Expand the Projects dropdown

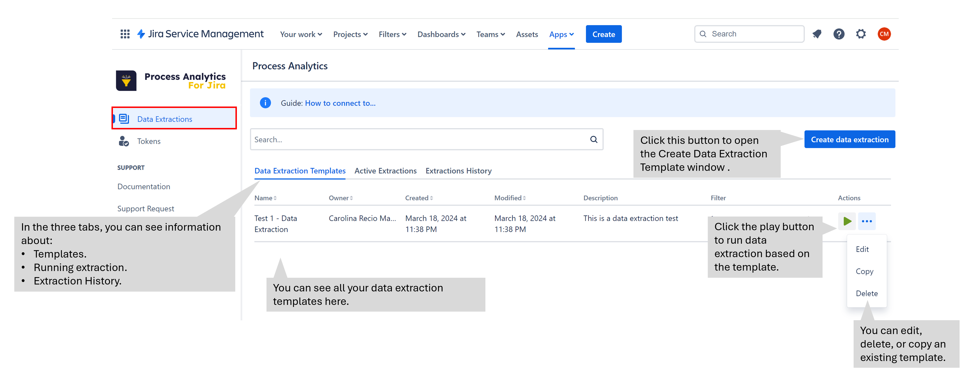pyautogui.click(x=350, y=35)
